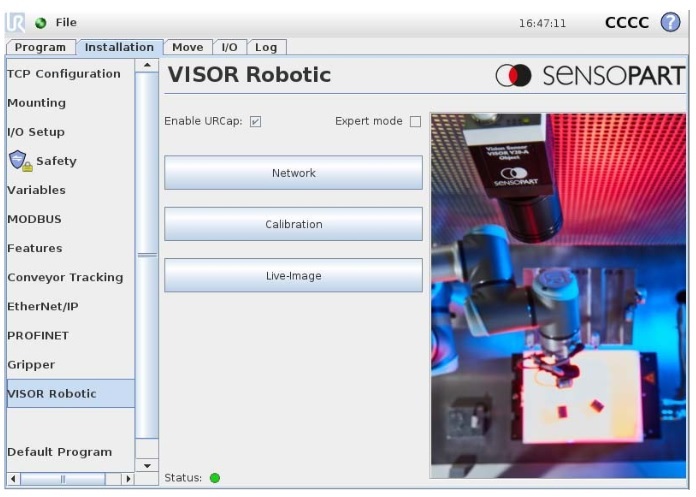This screenshot has width=696, height=497.
Task: Click the green globe status icon
Action: point(41,23)
